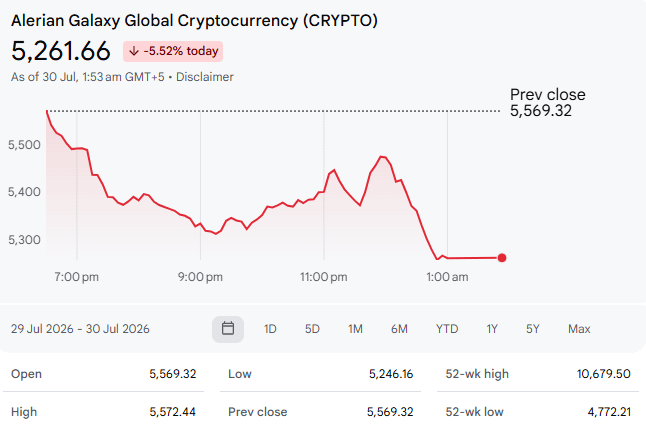Screen dimensions: 646x431
Task: Select the 1M chart range
Action: click(x=355, y=329)
